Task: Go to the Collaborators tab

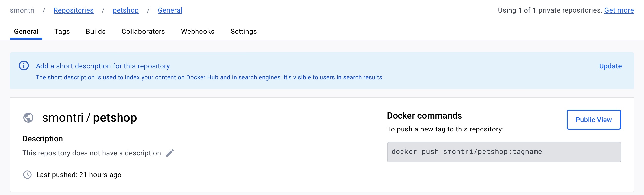Action: click(143, 32)
